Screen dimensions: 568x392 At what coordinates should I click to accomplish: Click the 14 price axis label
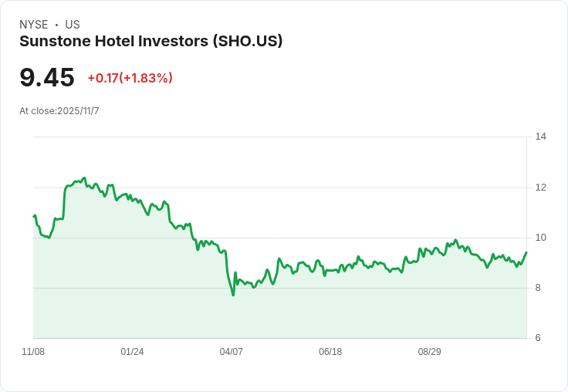point(540,137)
